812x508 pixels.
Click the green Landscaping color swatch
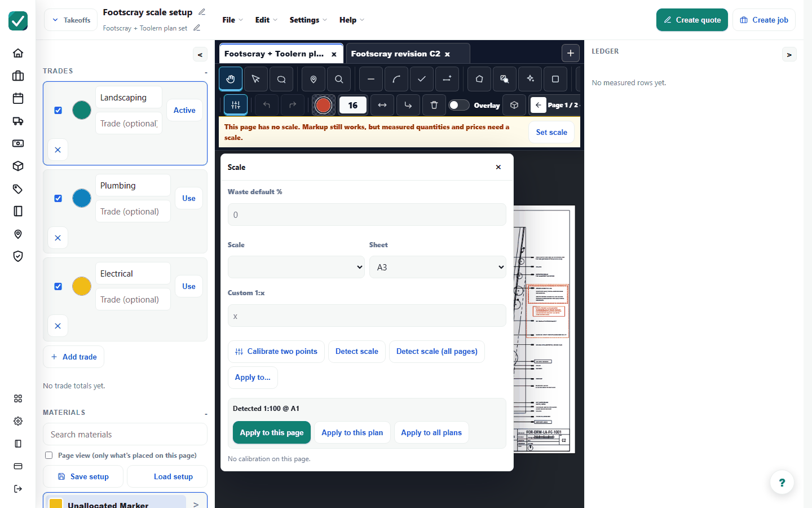82,110
